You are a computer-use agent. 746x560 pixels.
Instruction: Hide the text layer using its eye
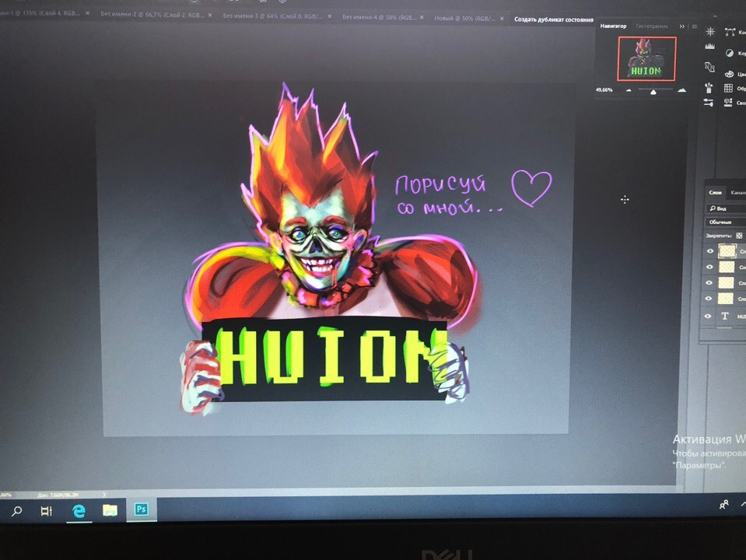[x=708, y=316]
